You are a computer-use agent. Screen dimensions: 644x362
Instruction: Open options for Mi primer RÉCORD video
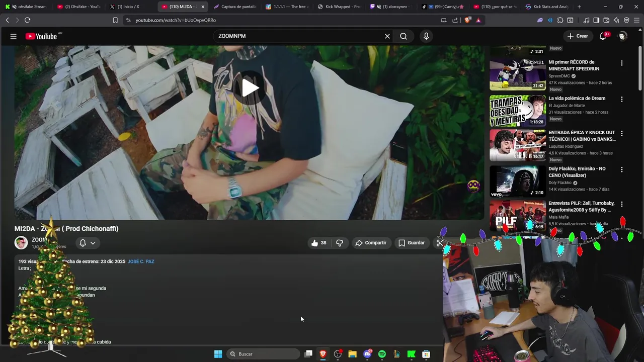pos(622,63)
